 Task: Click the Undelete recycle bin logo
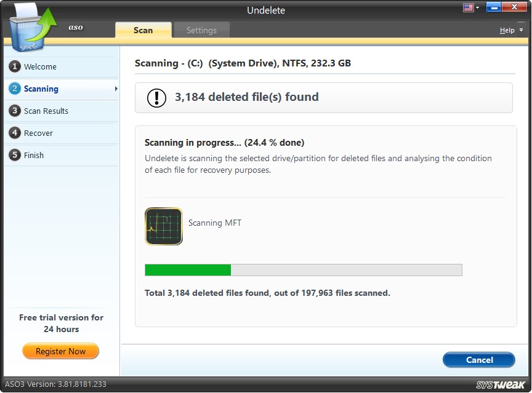[28, 28]
